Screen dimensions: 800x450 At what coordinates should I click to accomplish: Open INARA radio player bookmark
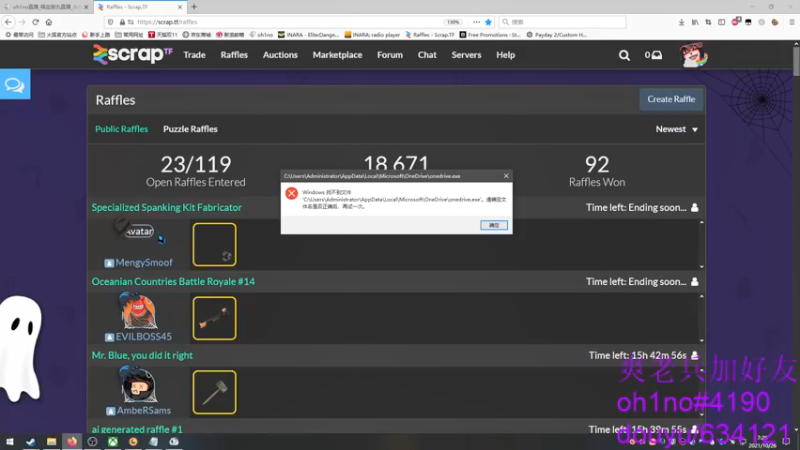[x=372, y=35]
